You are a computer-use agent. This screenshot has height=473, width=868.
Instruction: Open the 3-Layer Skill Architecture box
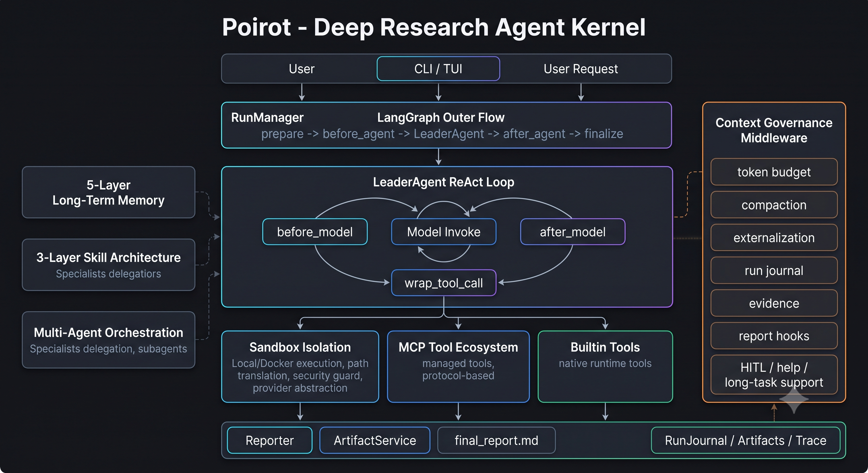(108, 265)
